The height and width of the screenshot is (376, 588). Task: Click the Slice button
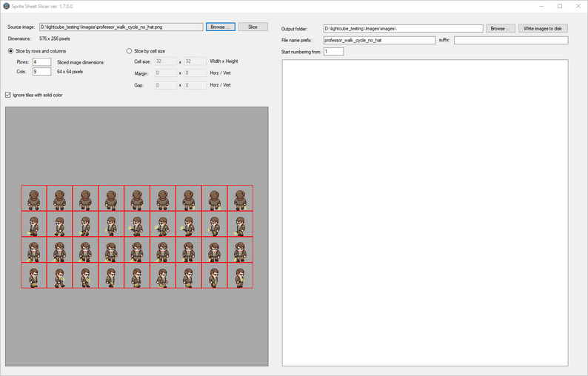pyautogui.click(x=253, y=27)
